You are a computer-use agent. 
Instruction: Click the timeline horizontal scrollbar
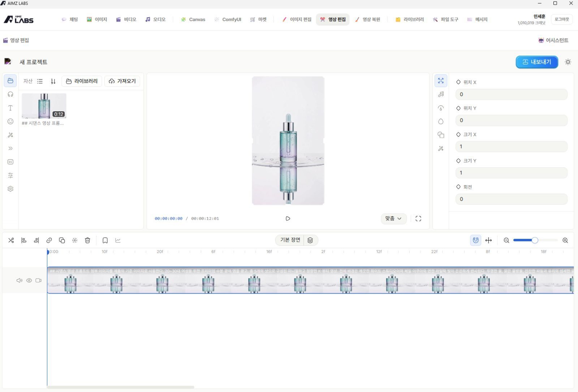pos(121,387)
